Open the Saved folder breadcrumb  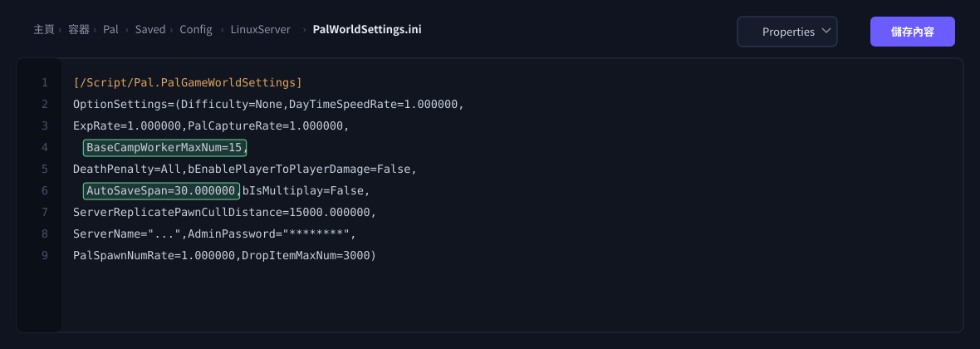pos(150,29)
